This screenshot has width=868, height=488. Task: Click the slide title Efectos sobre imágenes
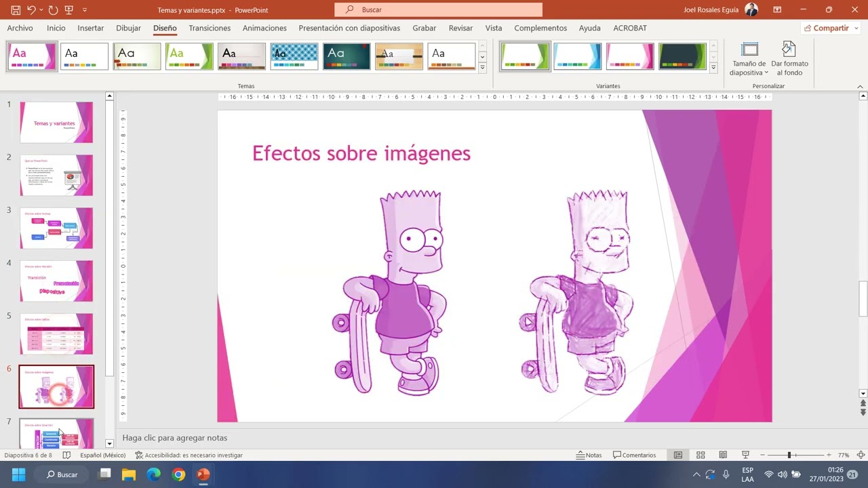[361, 153]
